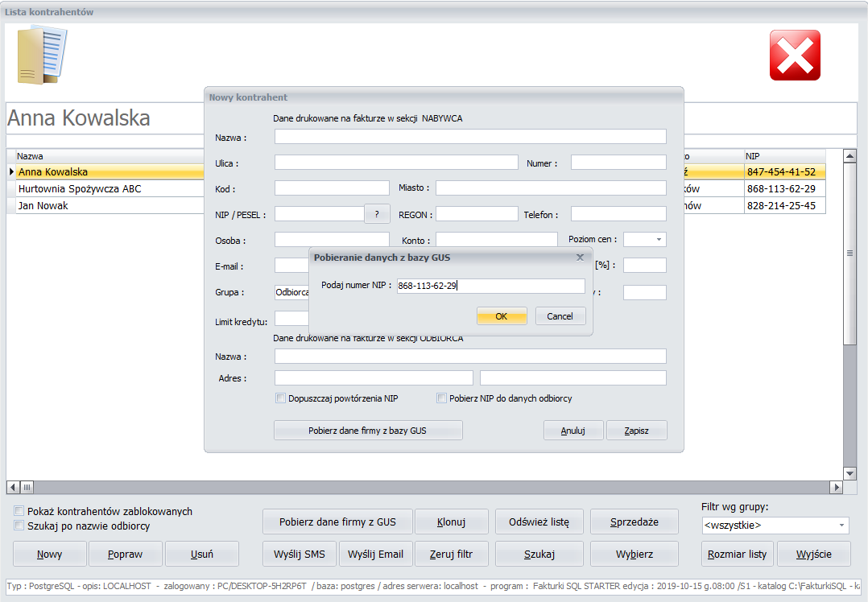Click the horizontal scroll right arrow
This screenshot has width=868, height=602.
(x=837, y=488)
